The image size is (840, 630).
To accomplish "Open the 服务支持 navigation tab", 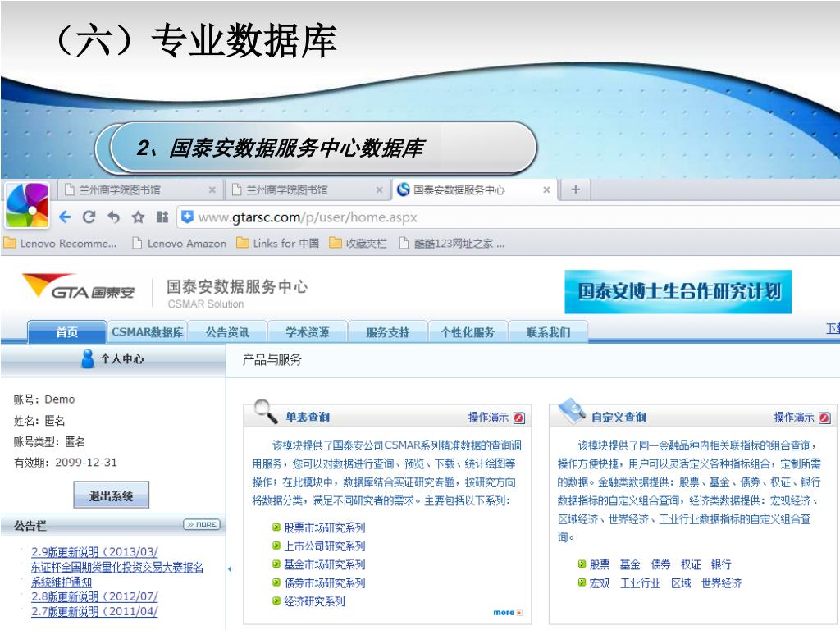I will [x=387, y=332].
